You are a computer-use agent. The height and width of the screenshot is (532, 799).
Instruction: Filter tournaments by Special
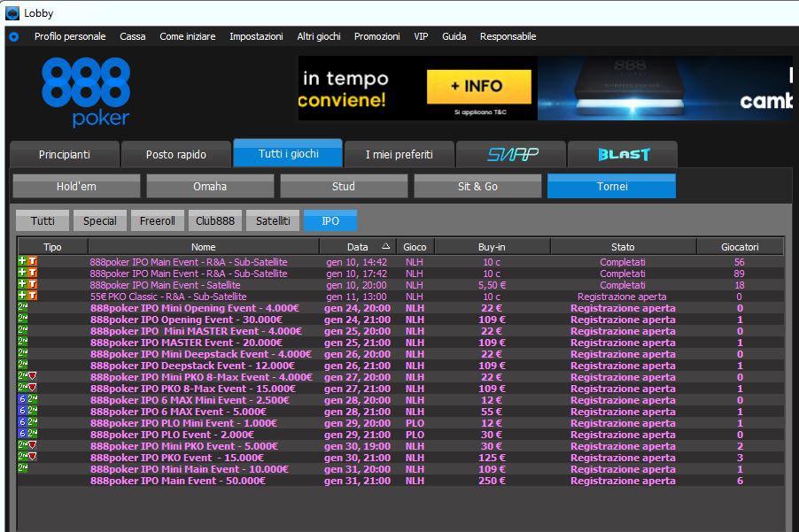point(100,221)
